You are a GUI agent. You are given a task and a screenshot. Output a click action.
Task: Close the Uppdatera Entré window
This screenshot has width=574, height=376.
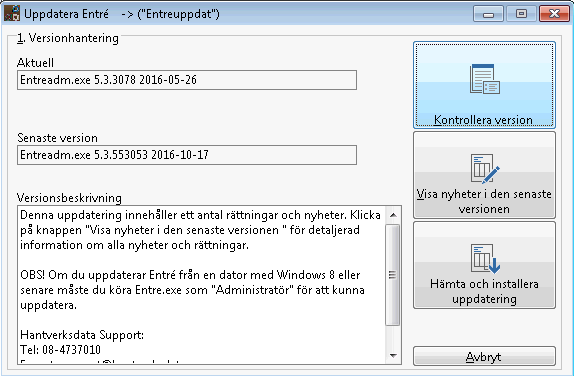point(554,14)
